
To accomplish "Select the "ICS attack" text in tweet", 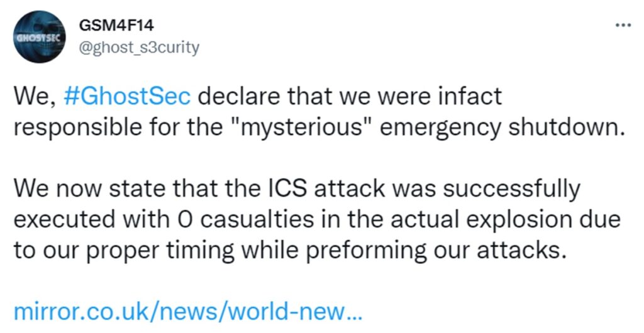I will (x=323, y=189).
